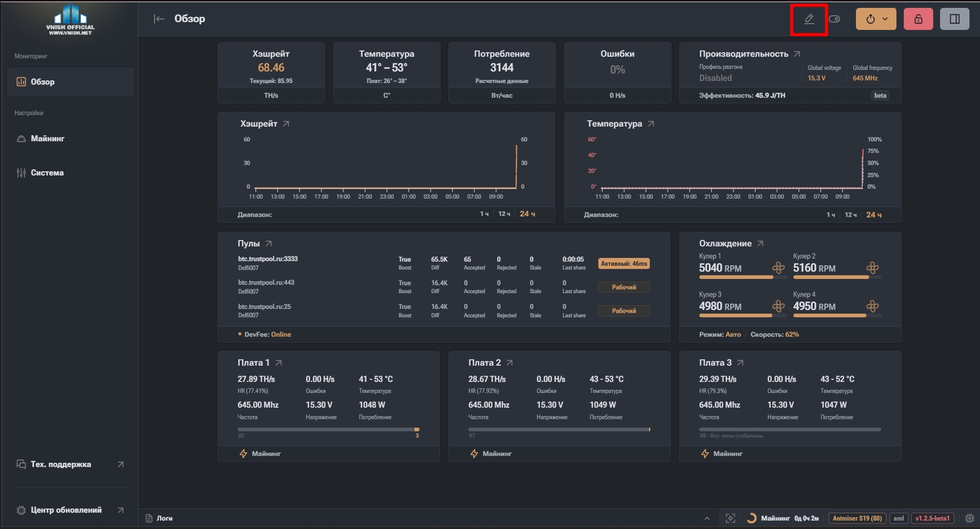Click the VNISH Official logo
The width and height of the screenshot is (980, 529).
tap(70, 19)
